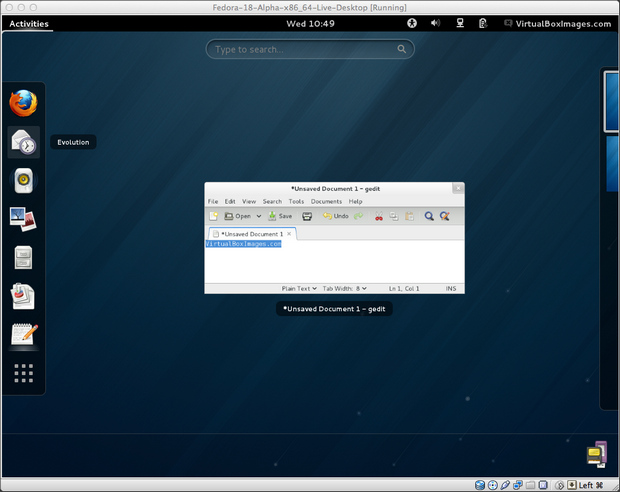Click the VirtualBox display status icon

[x=543, y=485]
